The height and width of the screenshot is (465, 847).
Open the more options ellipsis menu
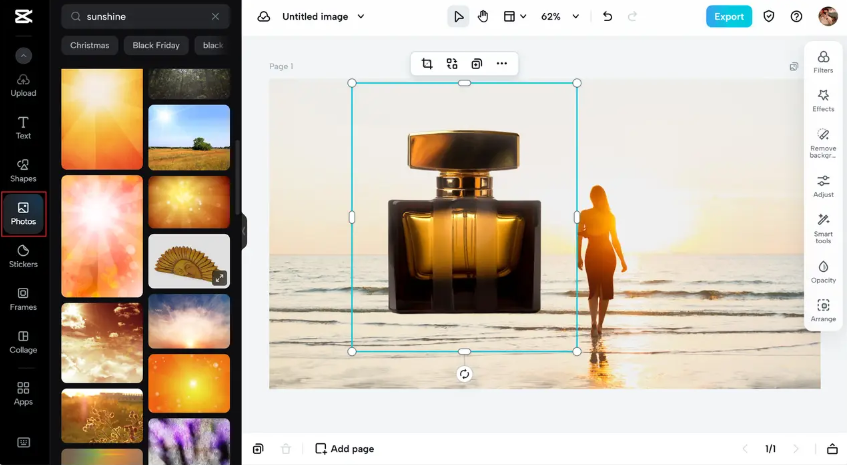[x=502, y=64]
